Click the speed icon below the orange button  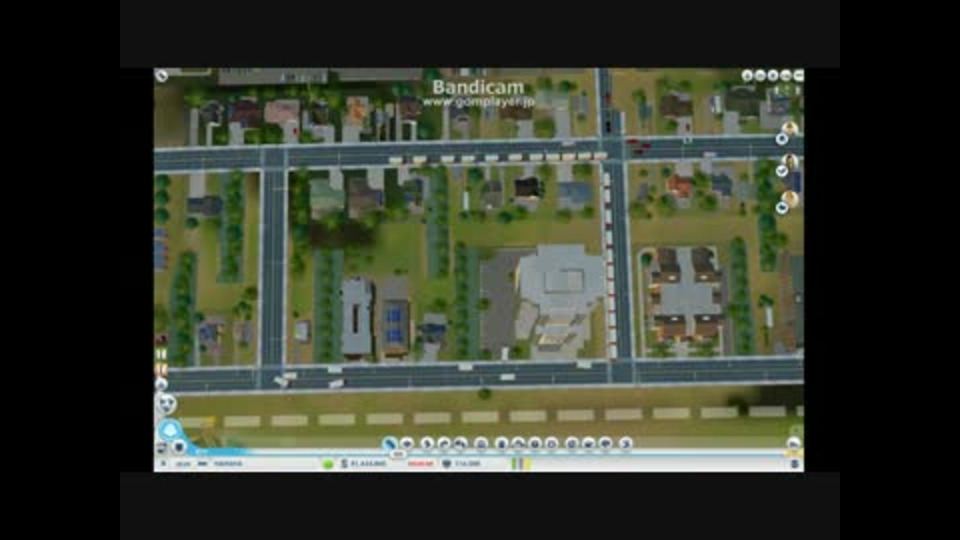click(x=161, y=384)
